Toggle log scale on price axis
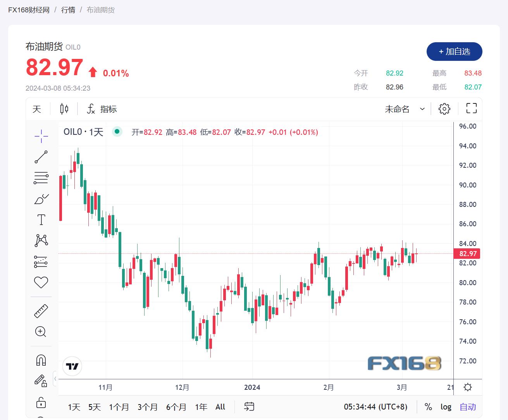This screenshot has width=508, height=420. (446, 407)
